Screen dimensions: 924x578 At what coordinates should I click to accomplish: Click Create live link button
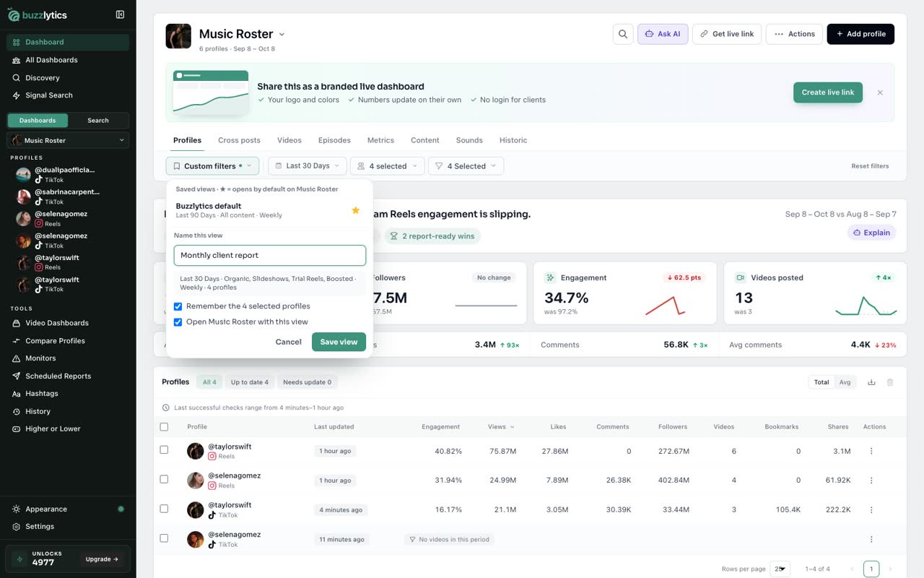(x=828, y=92)
